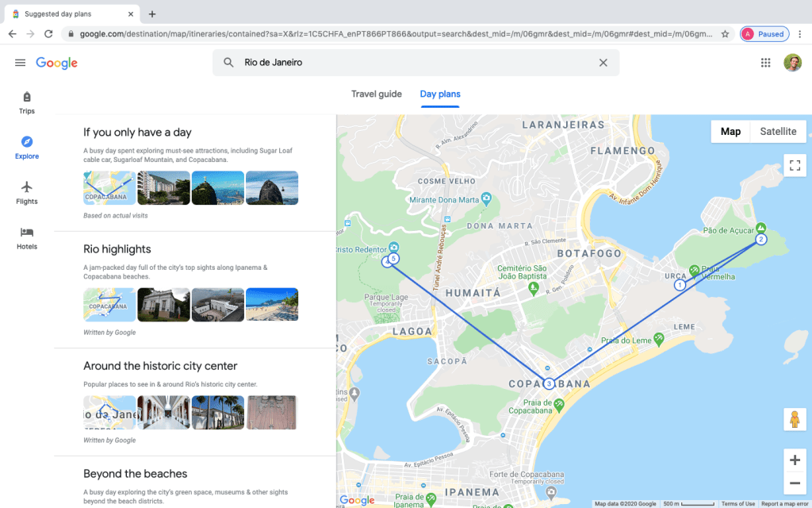Open Trips in the sidebar
Image resolution: width=812 pixels, height=508 pixels.
[27, 102]
